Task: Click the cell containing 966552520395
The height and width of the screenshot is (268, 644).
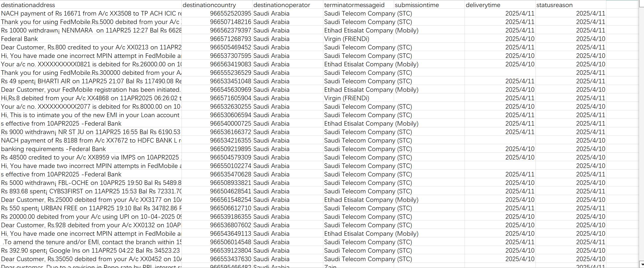Action: (x=217, y=13)
